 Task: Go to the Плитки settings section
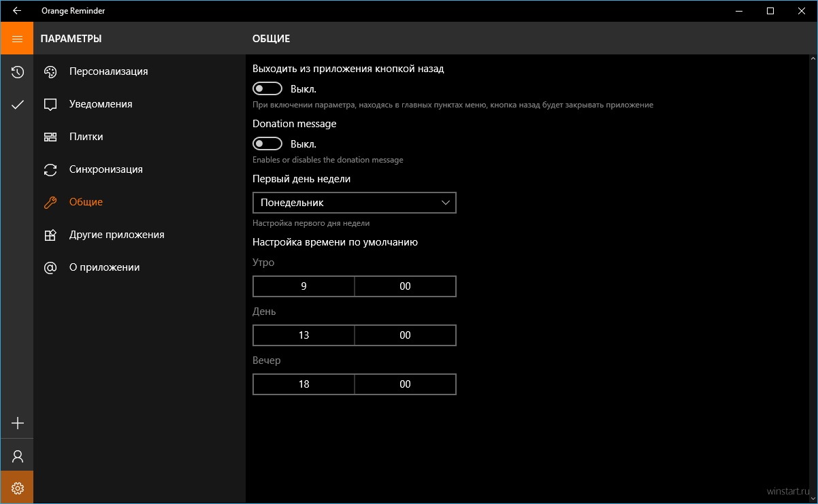pyautogui.click(x=140, y=137)
